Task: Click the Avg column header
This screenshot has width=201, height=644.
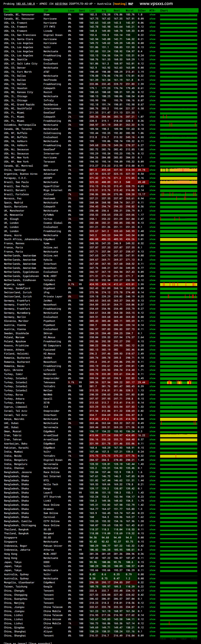Action: pos(104,11)
